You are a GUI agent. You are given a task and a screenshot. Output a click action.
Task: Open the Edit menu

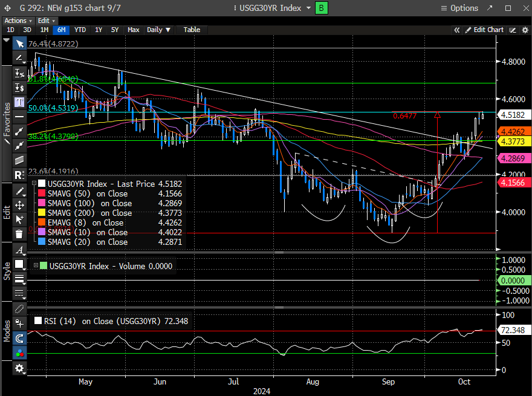point(45,21)
